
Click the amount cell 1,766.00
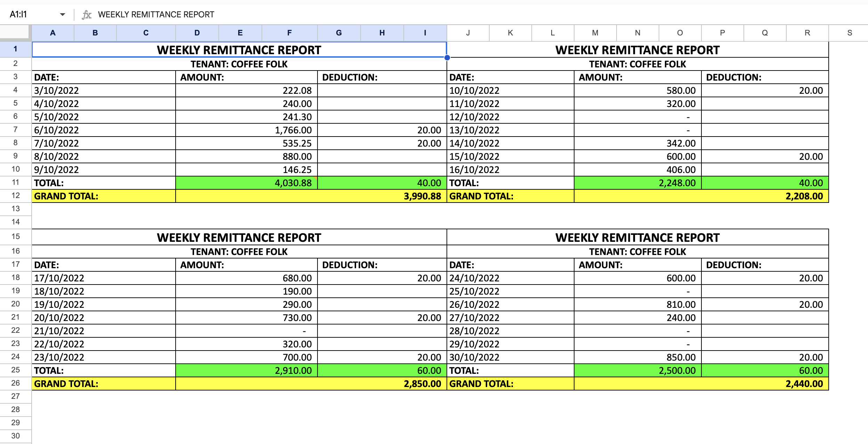point(246,130)
